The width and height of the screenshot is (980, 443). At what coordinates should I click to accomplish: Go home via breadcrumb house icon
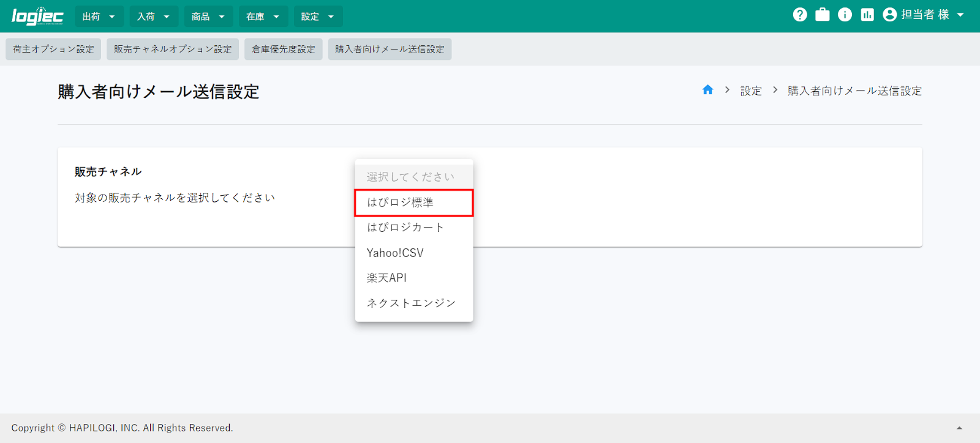707,90
